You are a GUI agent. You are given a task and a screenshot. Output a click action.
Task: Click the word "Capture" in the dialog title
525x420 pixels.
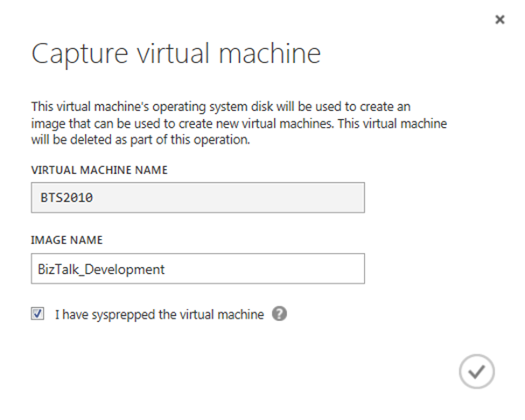80,54
